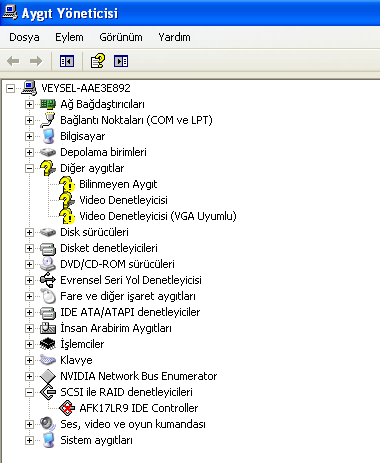Viewport: 380px width, 463px height.
Task: Click the icon of Sistem aygıtları
Action: coord(49,440)
